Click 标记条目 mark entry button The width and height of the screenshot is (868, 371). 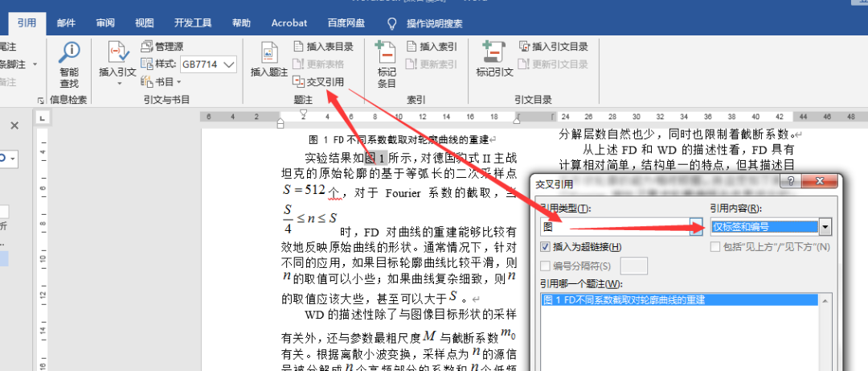[x=387, y=65]
